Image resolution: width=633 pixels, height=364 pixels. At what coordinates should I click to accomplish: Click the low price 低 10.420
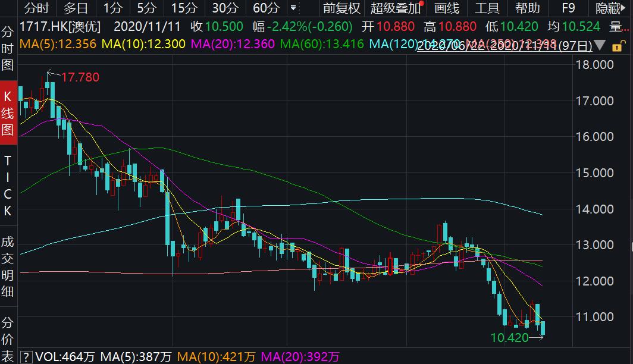click(512, 27)
